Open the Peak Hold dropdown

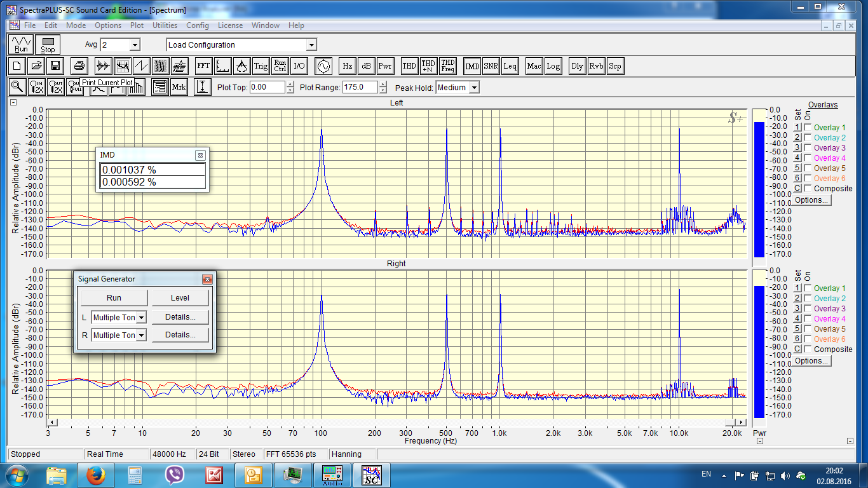(x=474, y=88)
